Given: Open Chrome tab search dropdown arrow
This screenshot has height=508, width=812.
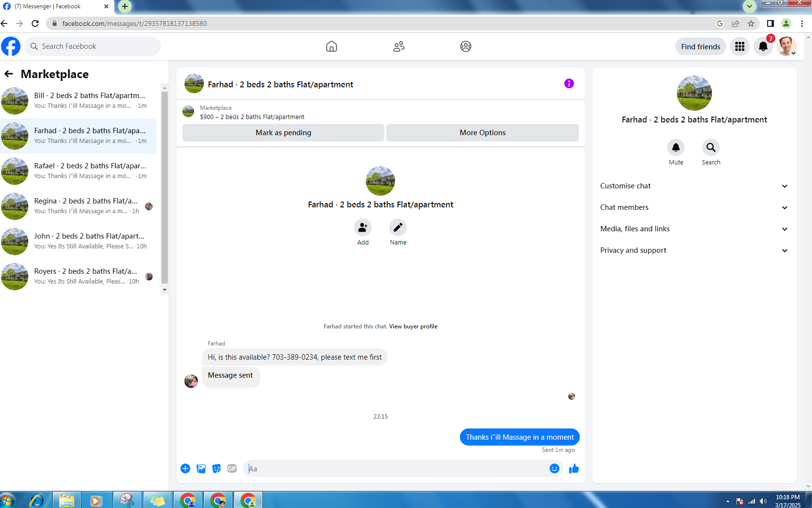Looking at the screenshot, I should [750, 6].
